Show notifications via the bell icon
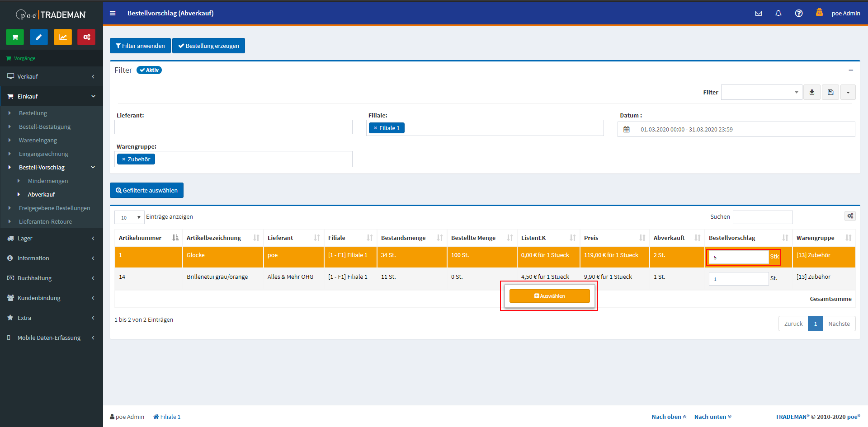Viewport: 868px width, 427px height. [x=778, y=13]
